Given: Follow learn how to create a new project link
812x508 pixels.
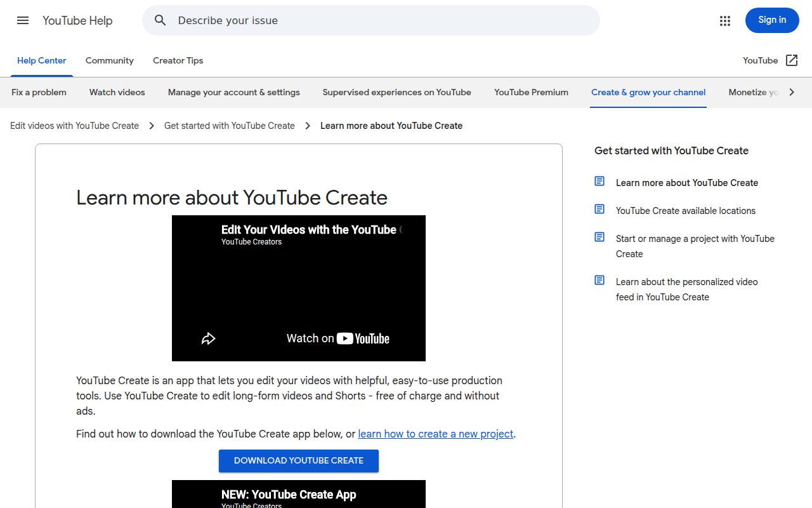Looking at the screenshot, I should pyautogui.click(x=436, y=434).
